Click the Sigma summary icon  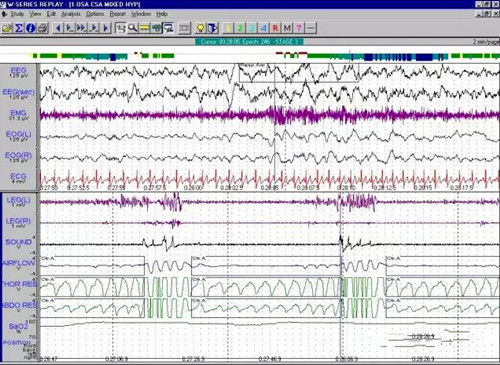click(x=19, y=28)
